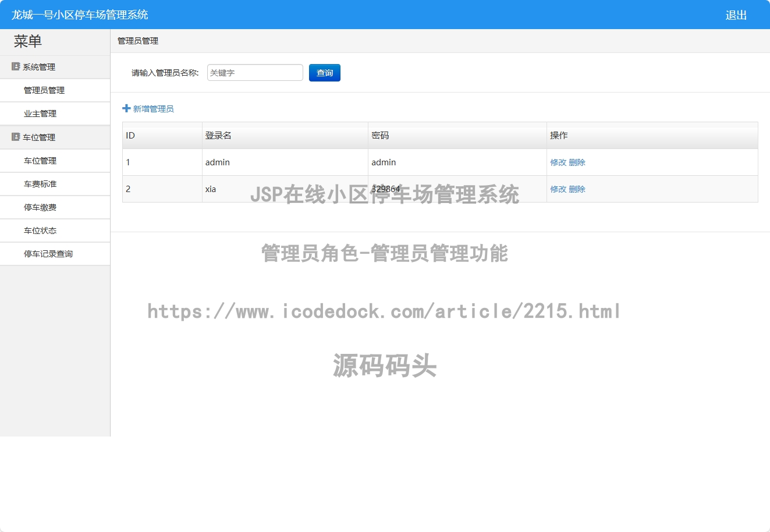Click 删除 for the admin row
The width and height of the screenshot is (770, 532).
pyautogui.click(x=577, y=162)
